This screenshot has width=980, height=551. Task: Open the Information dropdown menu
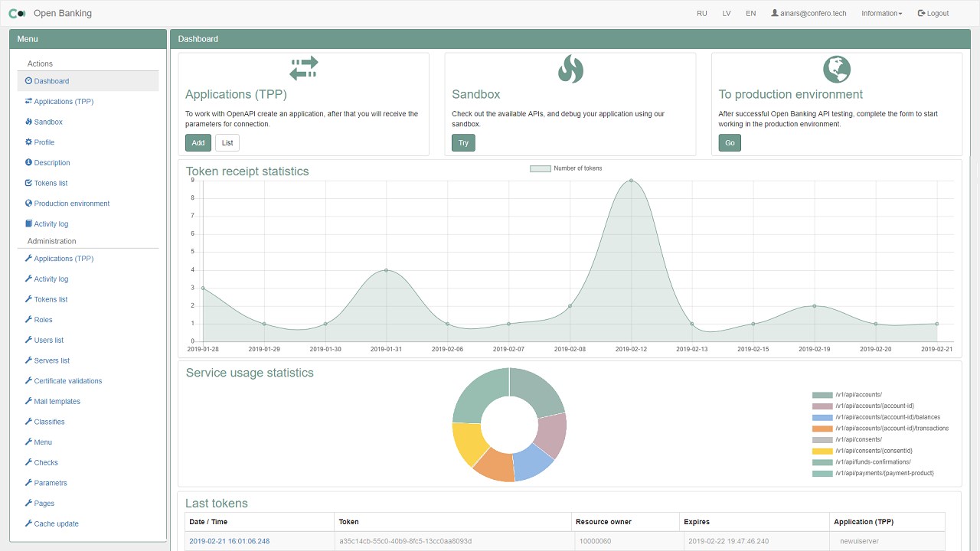881,13
